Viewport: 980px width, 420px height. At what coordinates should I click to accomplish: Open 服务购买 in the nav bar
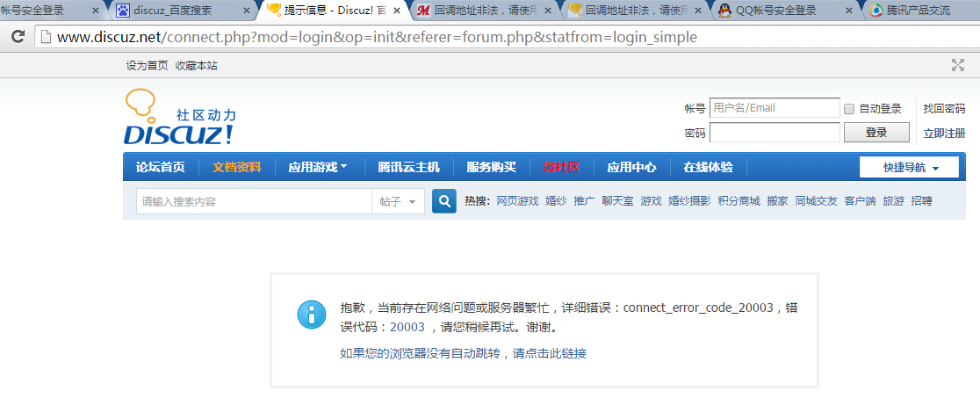(x=491, y=167)
